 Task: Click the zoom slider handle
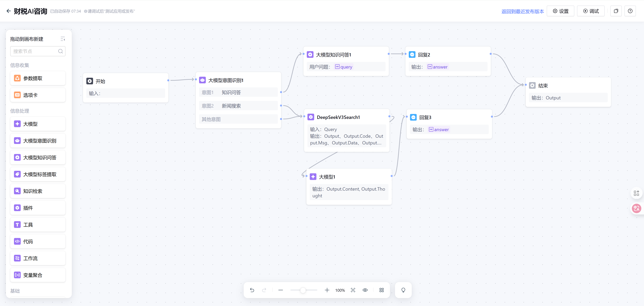[x=303, y=290]
